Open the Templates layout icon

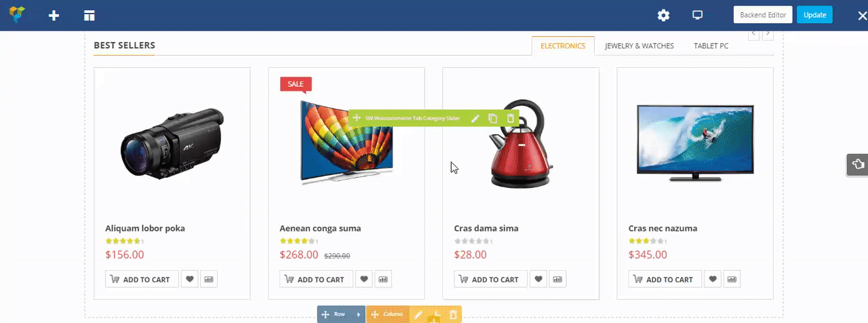point(89,15)
